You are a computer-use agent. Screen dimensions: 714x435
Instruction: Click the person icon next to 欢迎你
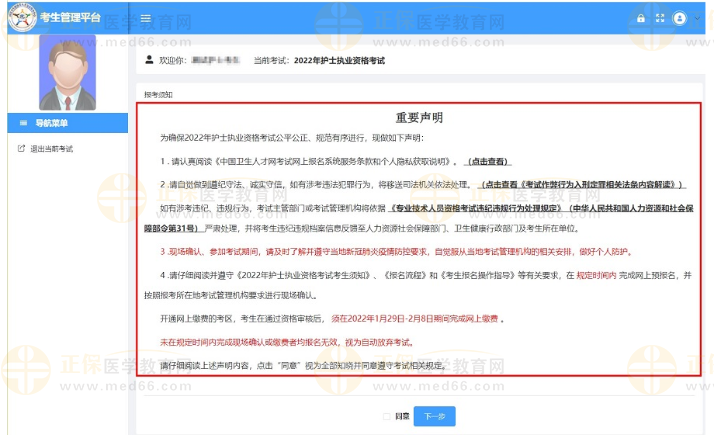[151, 61]
